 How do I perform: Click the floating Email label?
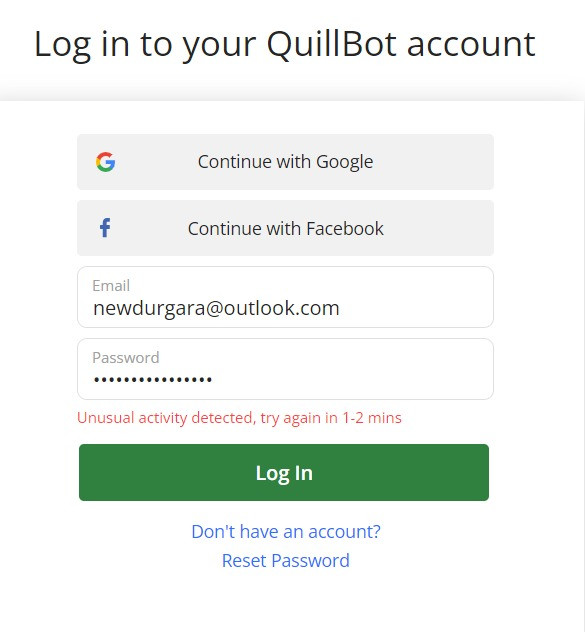[111, 286]
